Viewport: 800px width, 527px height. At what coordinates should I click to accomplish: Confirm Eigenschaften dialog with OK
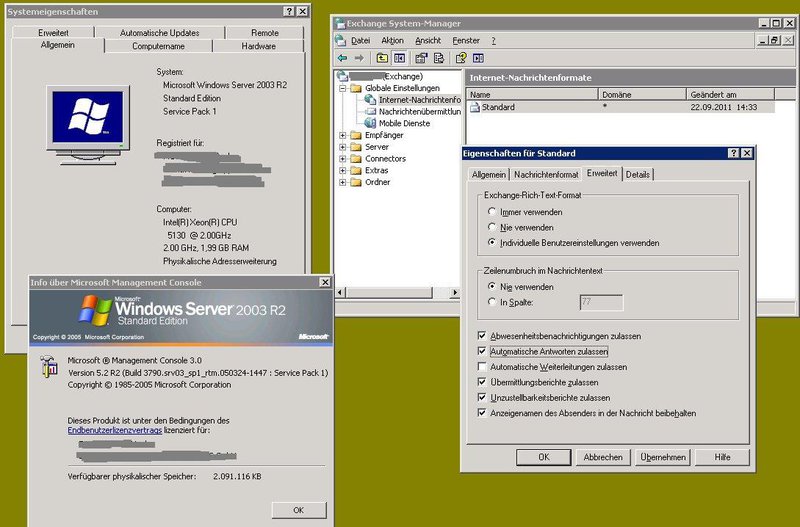544,457
